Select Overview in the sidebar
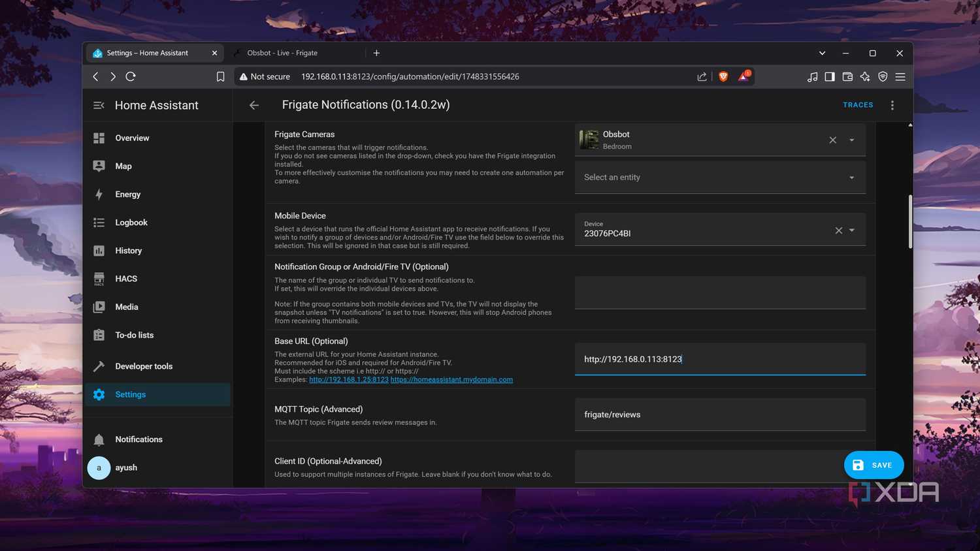This screenshot has height=551, width=980. coord(157,138)
